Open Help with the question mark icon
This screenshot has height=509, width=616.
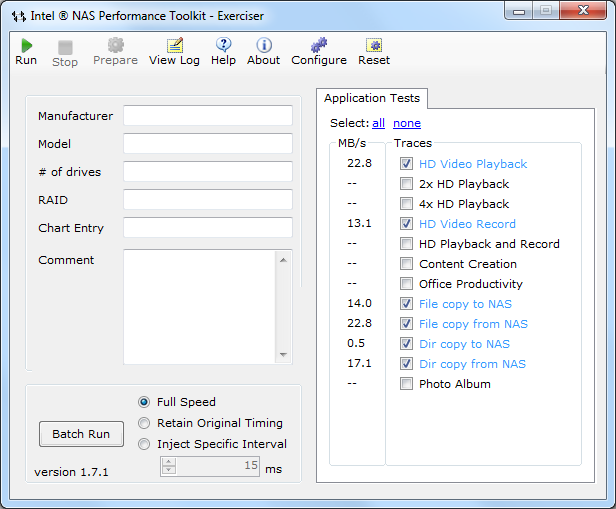(x=224, y=51)
